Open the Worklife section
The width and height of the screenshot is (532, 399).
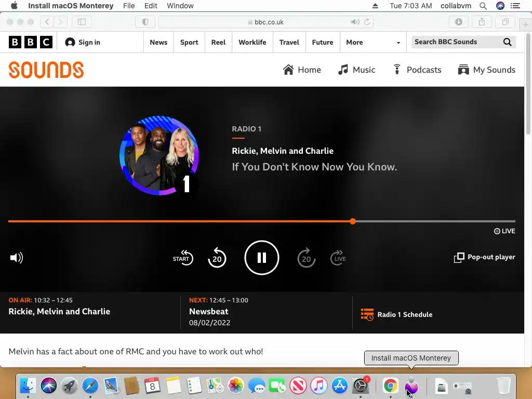[x=252, y=42]
